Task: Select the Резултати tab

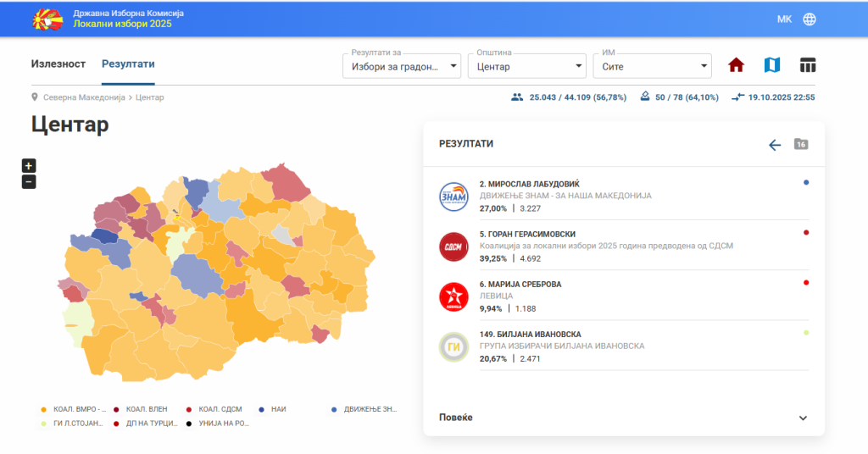Action: (128, 64)
